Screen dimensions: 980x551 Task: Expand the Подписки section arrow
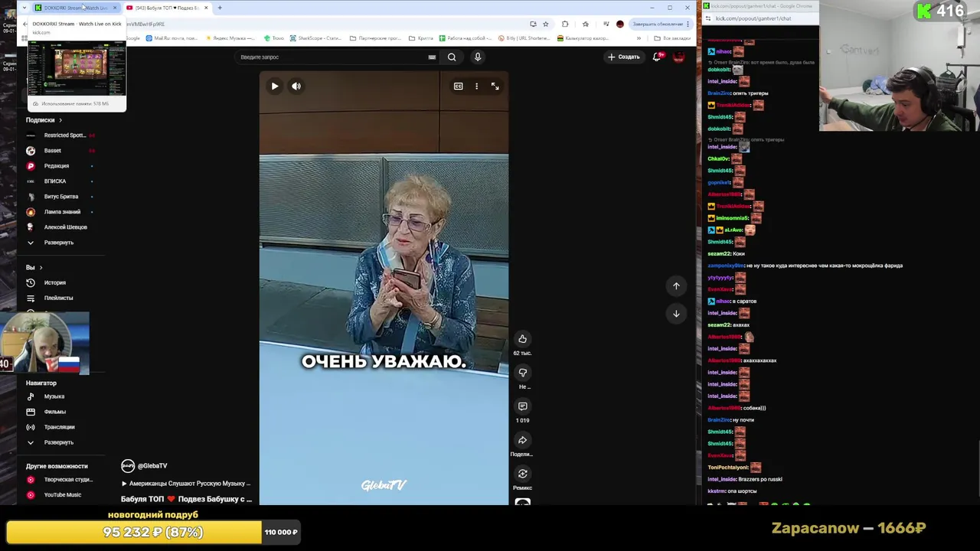click(60, 120)
